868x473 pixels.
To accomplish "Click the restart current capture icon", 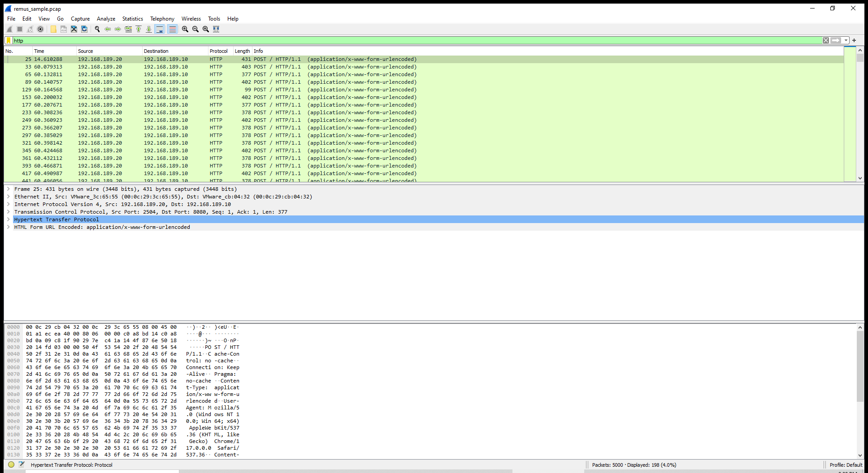I will 30,29.
